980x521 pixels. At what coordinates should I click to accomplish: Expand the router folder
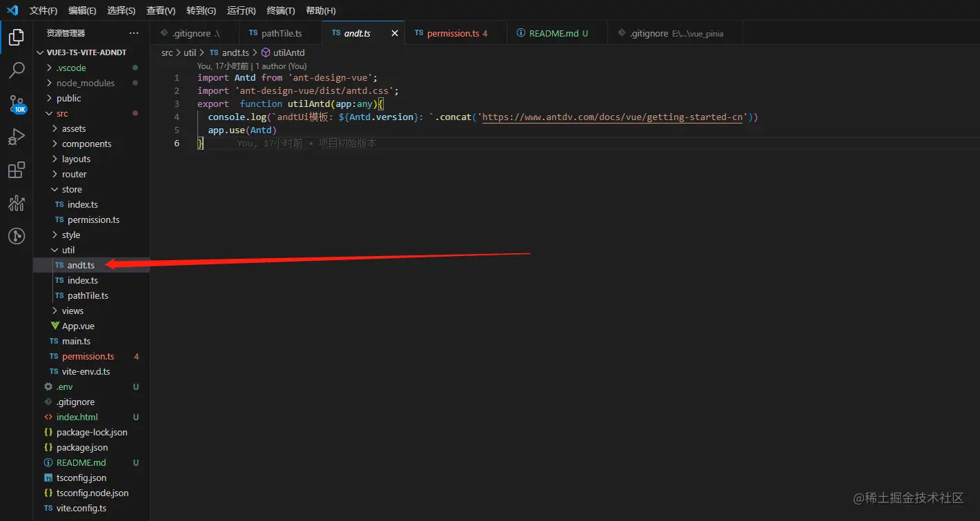(x=55, y=174)
